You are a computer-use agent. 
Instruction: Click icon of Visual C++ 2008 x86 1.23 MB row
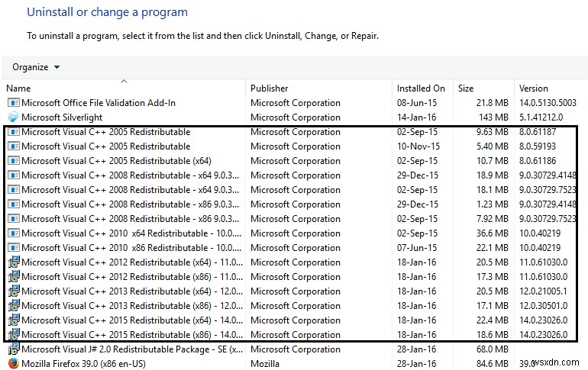pyautogui.click(x=14, y=204)
